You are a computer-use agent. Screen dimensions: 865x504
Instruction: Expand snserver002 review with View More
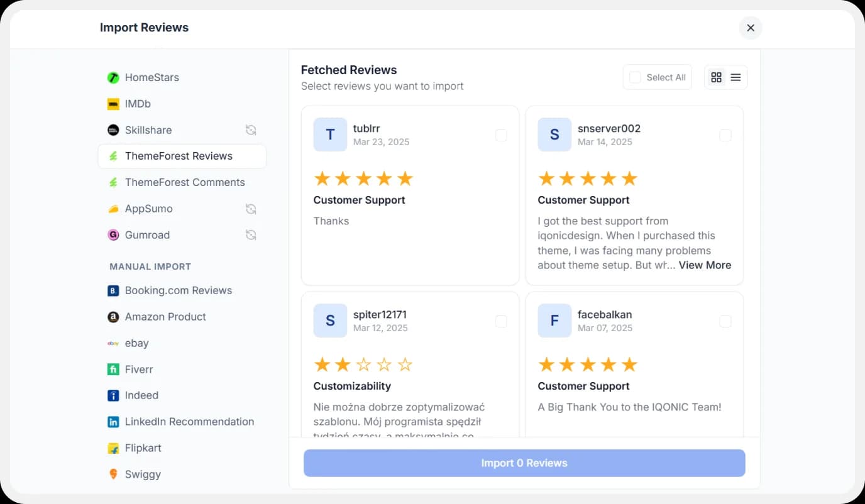pos(705,265)
